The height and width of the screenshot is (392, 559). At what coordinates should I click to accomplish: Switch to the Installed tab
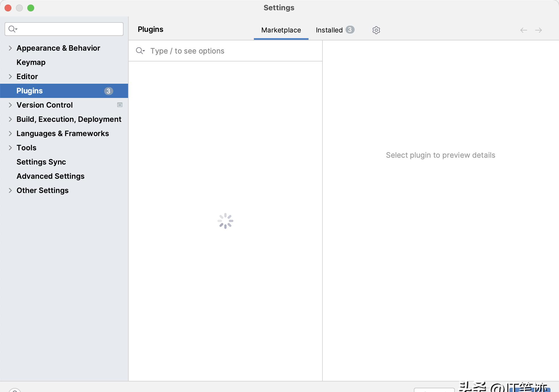pos(335,30)
